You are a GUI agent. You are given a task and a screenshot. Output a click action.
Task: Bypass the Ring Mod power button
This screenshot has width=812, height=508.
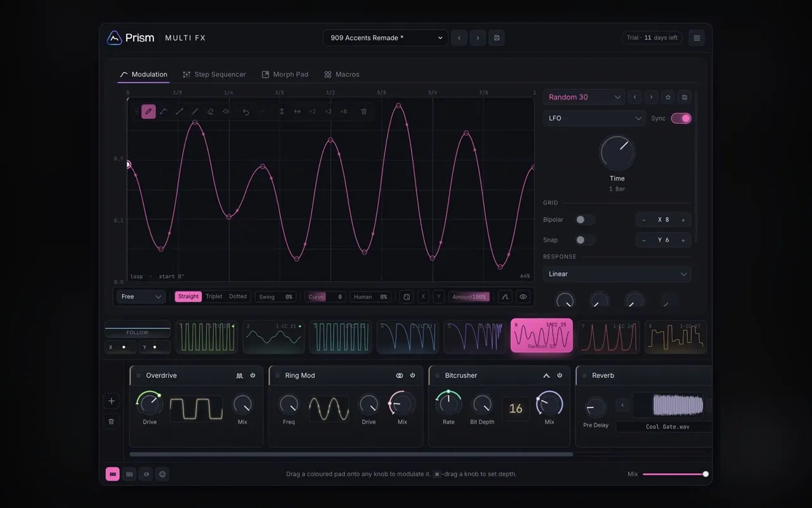pyautogui.click(x=412, y=375)
